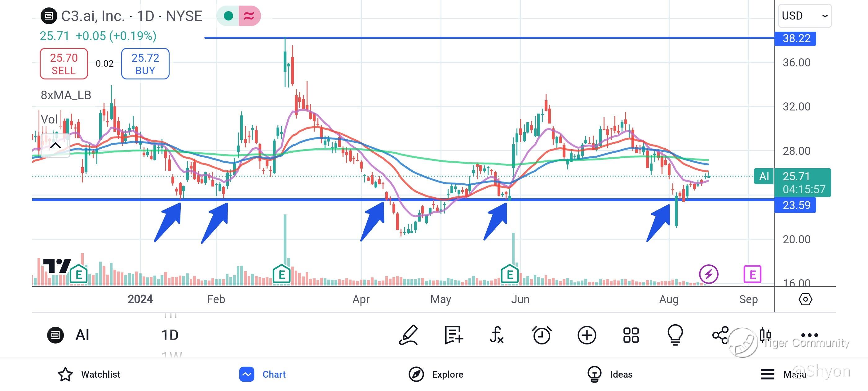This screenshot has width=868, height=391.
Task: Open the add note icon
Action: pyautogui.click(x=454, y=335)
